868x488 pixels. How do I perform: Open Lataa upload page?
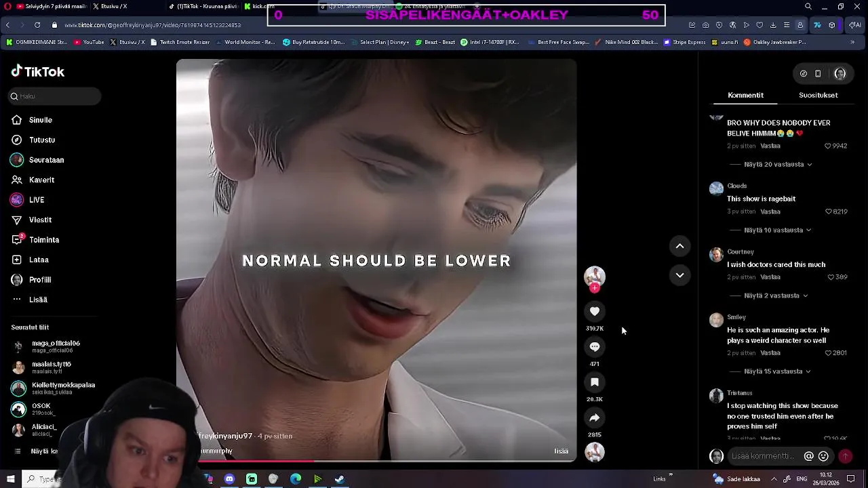pos(31,260)
